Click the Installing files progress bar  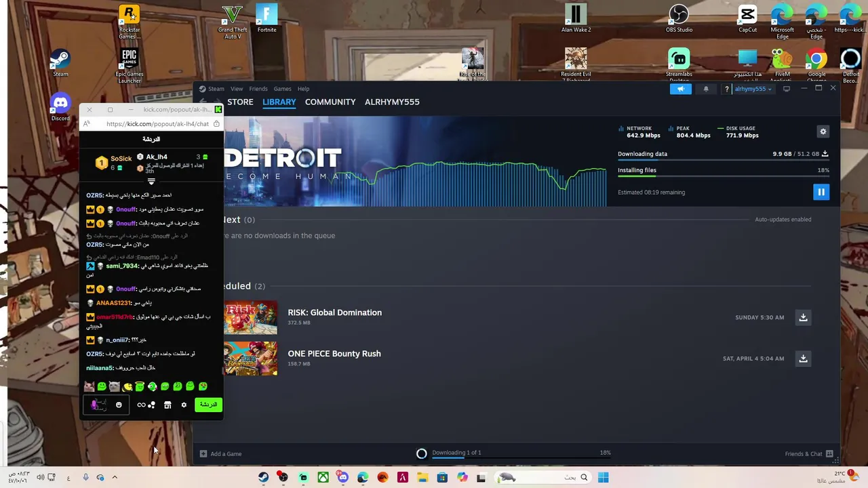tap(723, 178)
